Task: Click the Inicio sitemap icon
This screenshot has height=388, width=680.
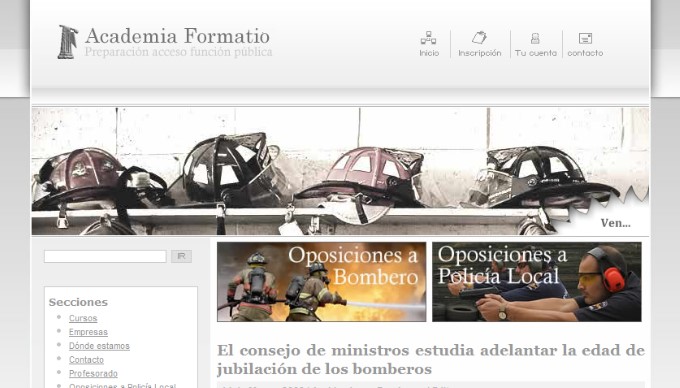Action: pyautogui.click(x=428, y=38)
